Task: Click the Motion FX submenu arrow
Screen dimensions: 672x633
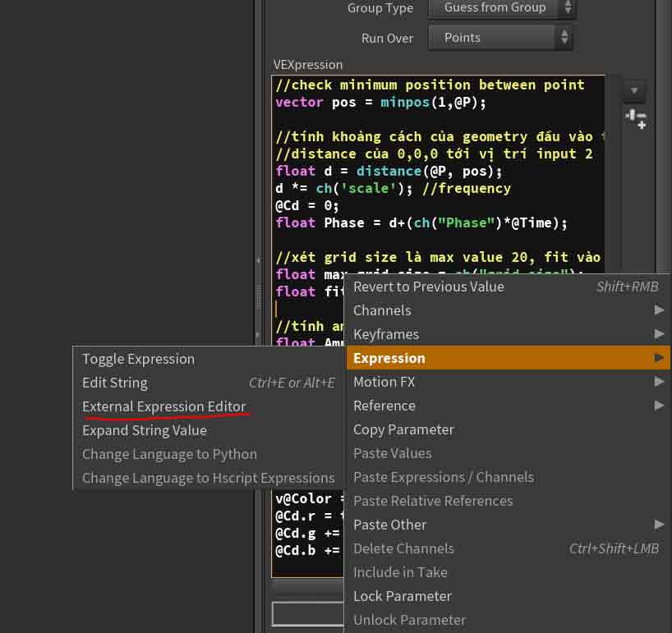Action: (659, 381)
